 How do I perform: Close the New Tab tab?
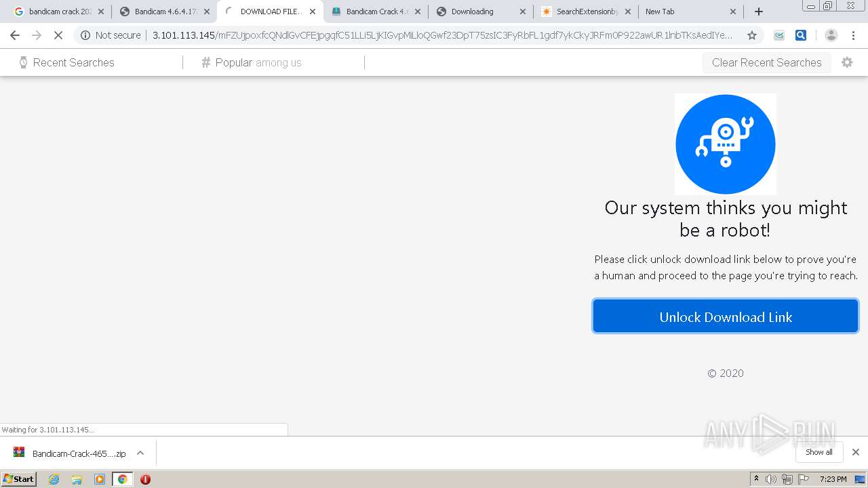733,12
